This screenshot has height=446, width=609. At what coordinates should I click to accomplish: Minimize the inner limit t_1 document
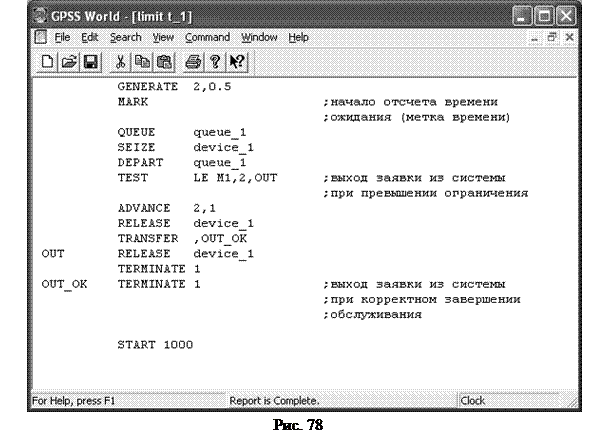[x=534, y=38]
